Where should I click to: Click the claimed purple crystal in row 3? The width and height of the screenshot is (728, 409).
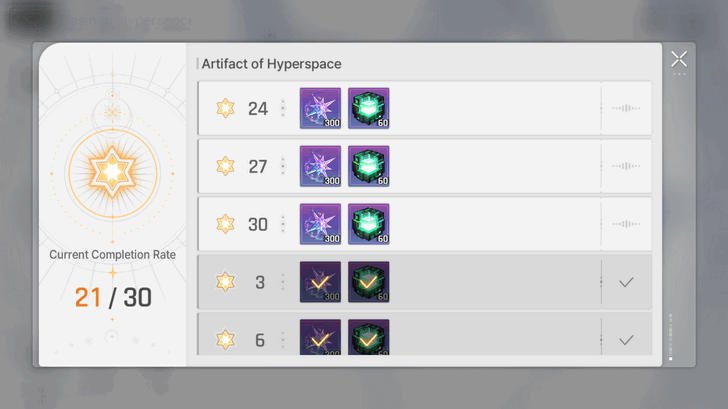(320, 282)
